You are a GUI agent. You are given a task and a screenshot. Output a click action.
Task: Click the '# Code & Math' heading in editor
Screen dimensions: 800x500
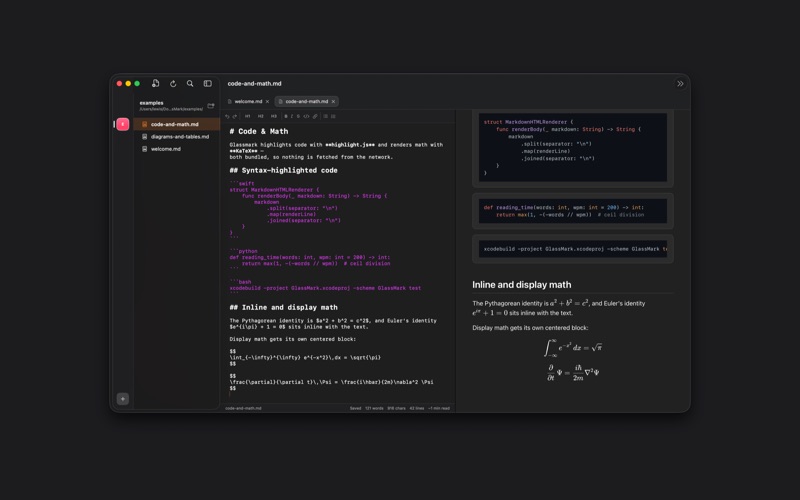(259, 132)
